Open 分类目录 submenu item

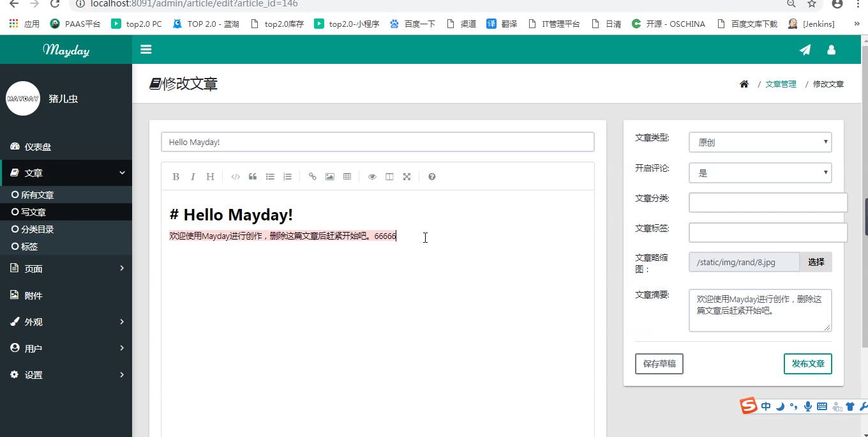click(x=66, y=229)
